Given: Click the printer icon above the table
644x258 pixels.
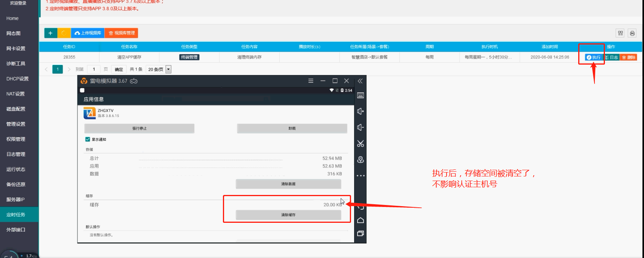Looking at the screenshot, I should (x=632, y=33).
